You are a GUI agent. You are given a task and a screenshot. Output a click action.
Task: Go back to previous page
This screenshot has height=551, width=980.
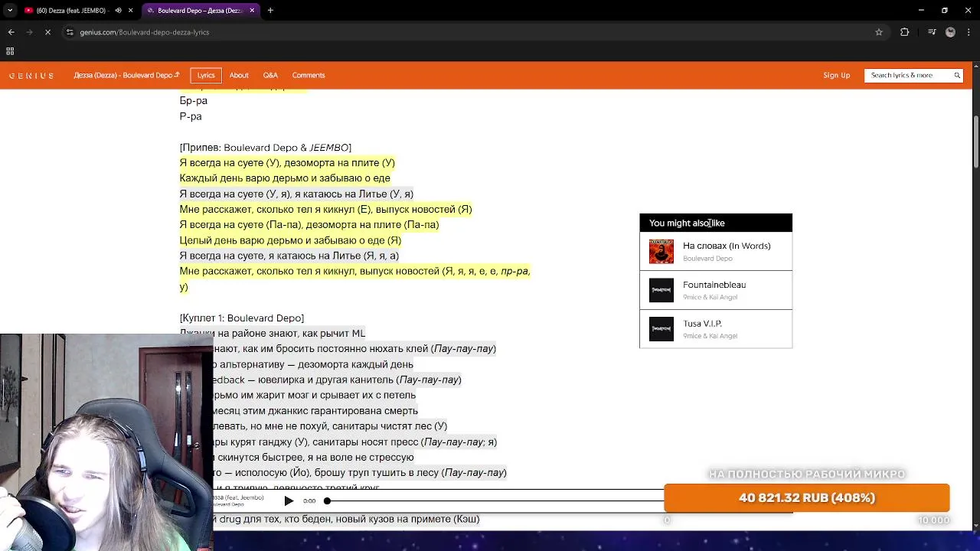pos(11,32)
